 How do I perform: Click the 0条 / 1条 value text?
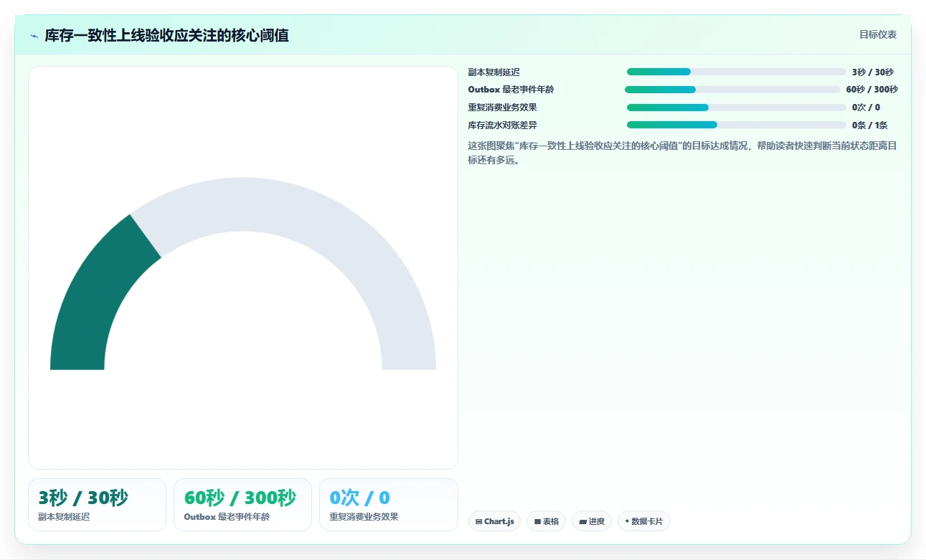click(869, 125)
